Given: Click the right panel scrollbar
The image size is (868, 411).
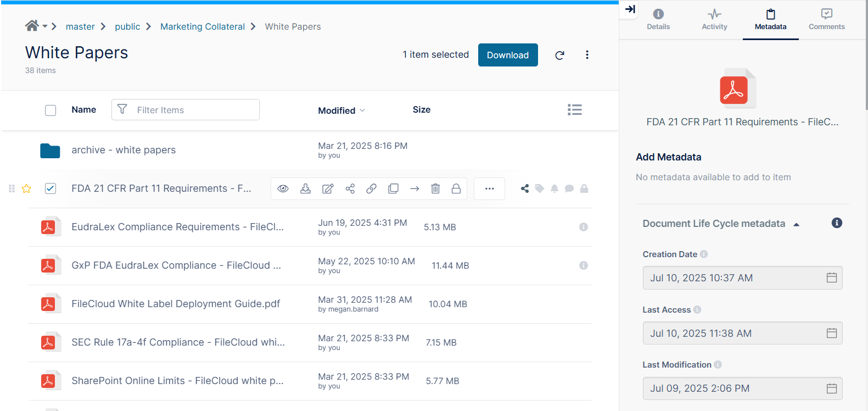Looking at the screenshot, I should point(866,55).
